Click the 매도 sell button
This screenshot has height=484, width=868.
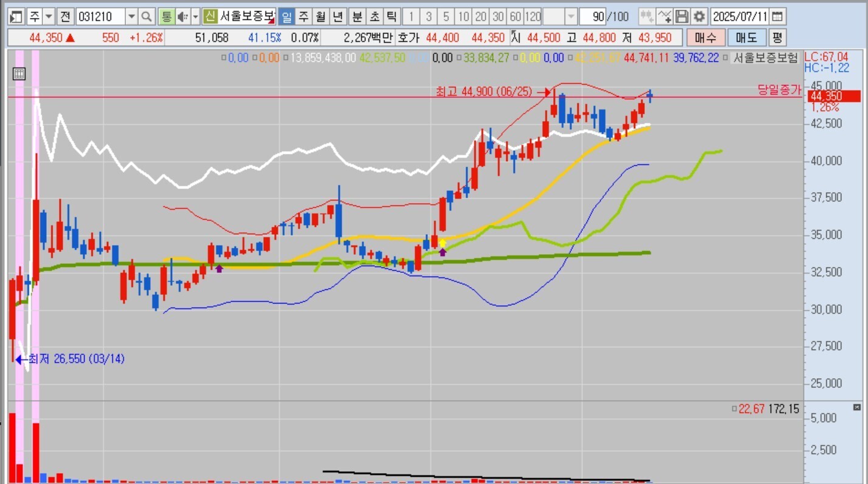(746, 38)
